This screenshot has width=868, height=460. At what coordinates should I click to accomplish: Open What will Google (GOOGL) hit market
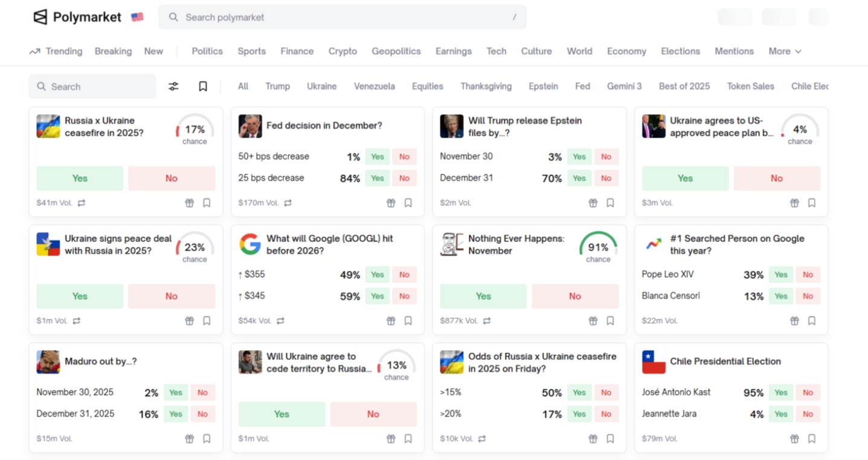[x=330, y=244]
